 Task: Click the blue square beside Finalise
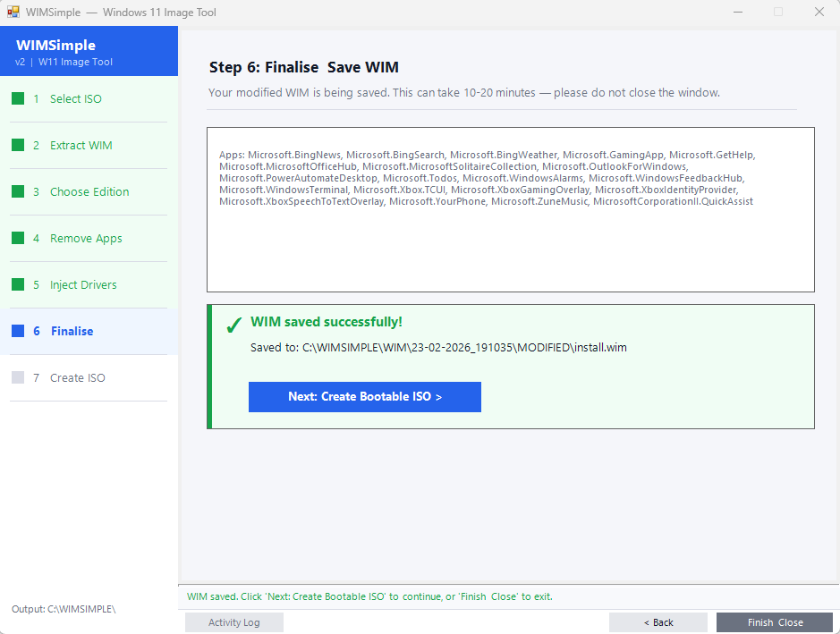point(18,332)
